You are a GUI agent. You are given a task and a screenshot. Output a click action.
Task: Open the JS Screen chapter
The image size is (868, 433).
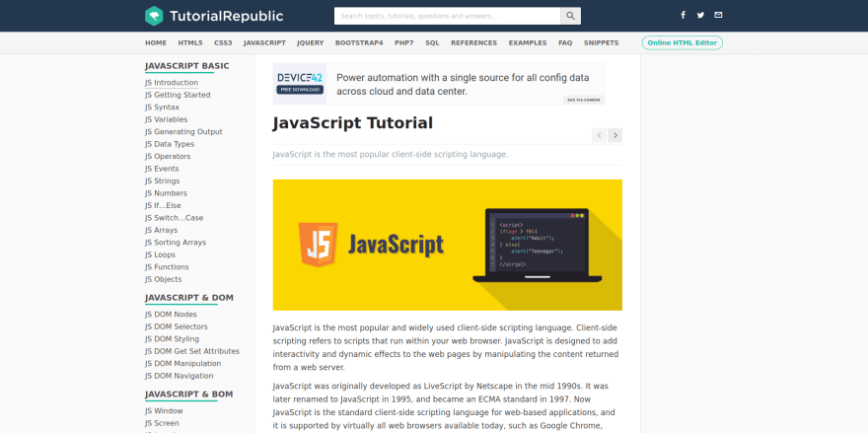pos(162,423)
